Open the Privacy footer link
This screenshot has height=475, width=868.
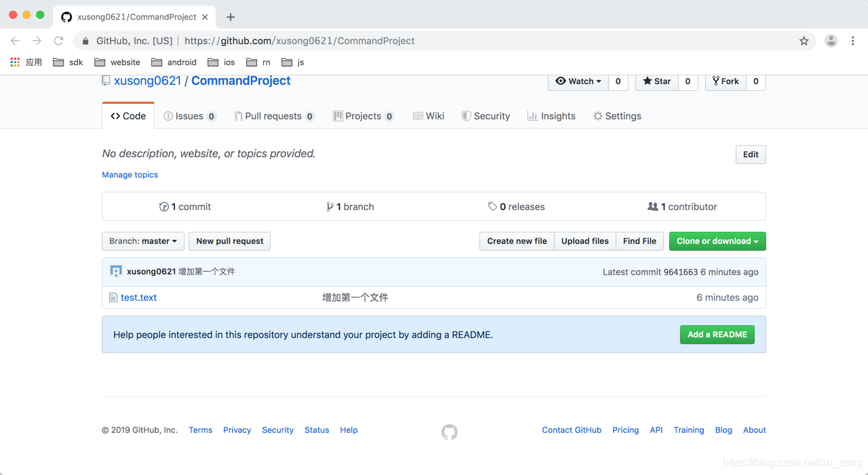pyautogui.click(x=237, y=430)
